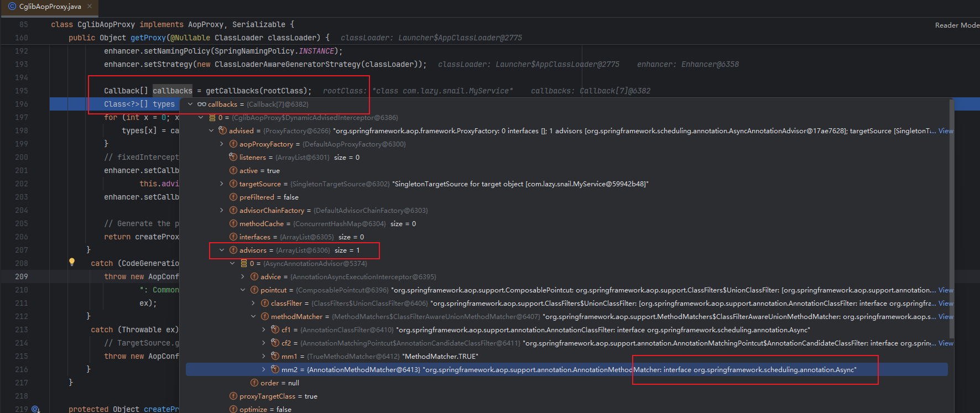
Task: Click the field icon beside advisors
Action: click(233, 250)
